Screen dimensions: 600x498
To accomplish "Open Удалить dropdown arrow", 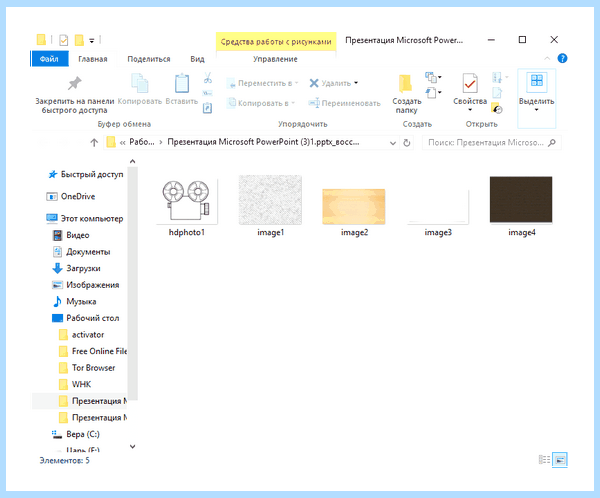I will click(356, 83).
